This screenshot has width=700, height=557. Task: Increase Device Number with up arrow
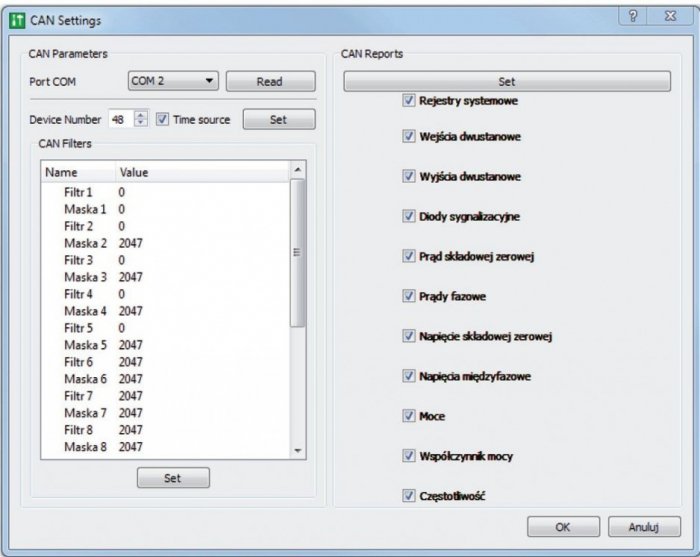[x=141, y=115]
